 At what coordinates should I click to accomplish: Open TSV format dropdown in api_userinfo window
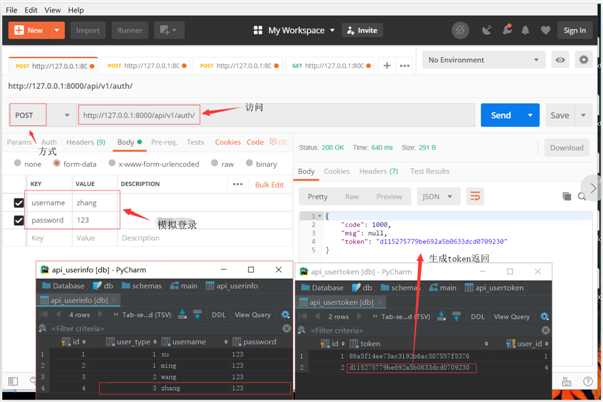[142, 315]
